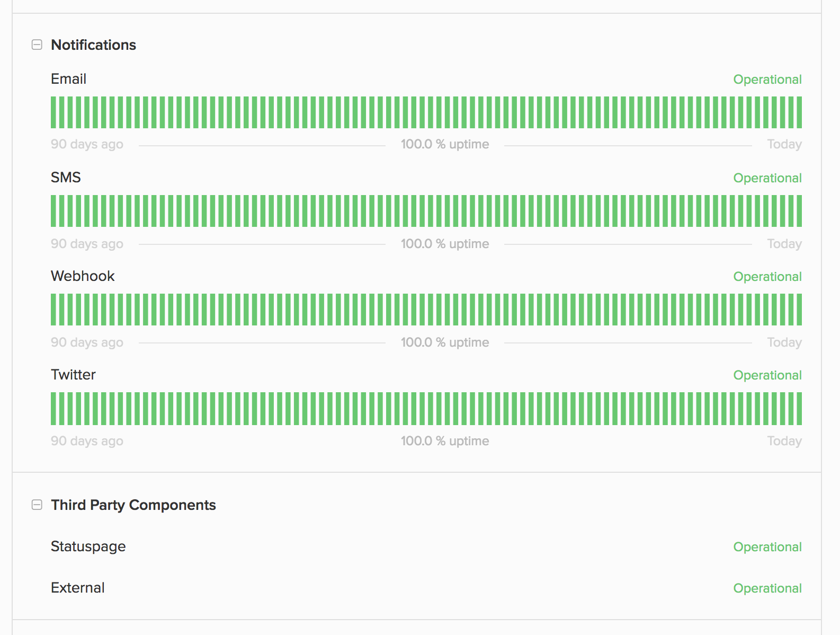Click the last bar of the Twitter graph
Image resolution: width=840 pixels, height=635 pixels.
pyautogui.click(x=799, y=408)
